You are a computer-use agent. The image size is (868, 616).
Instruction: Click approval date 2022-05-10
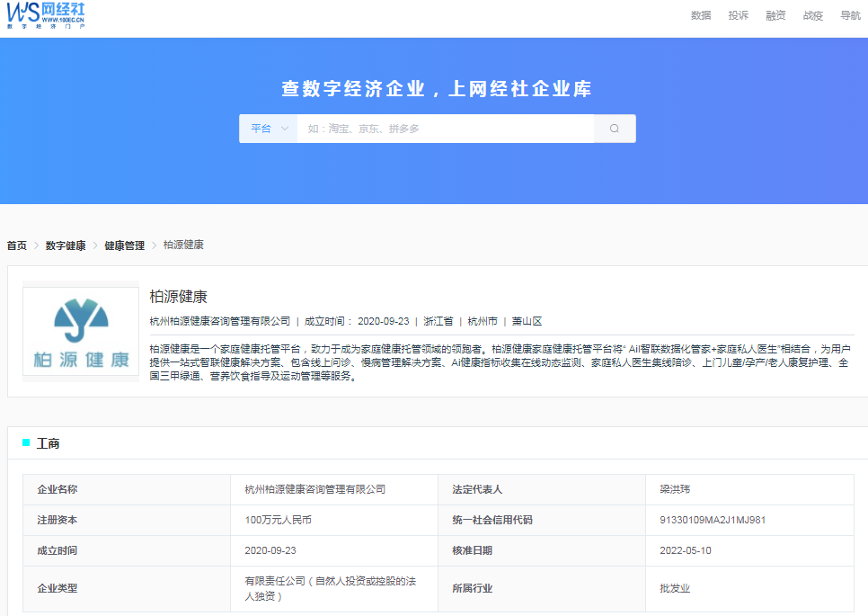(686, 550)
